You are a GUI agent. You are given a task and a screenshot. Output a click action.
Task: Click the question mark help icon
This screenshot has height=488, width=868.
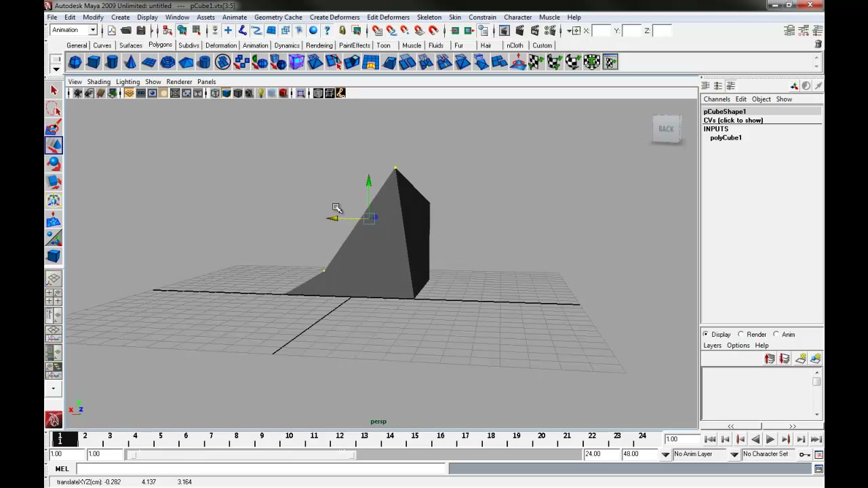328,30
